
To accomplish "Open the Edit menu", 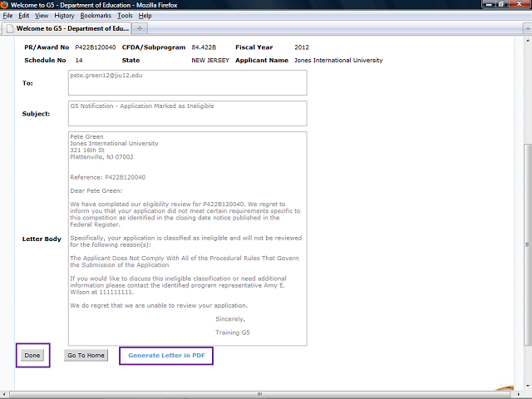I will coord(24,16).
